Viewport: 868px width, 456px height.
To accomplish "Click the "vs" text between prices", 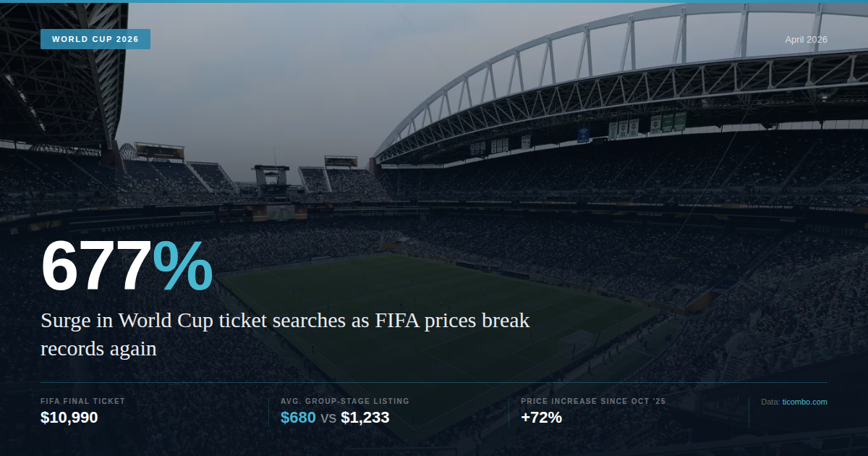I will tap(328, 418).
